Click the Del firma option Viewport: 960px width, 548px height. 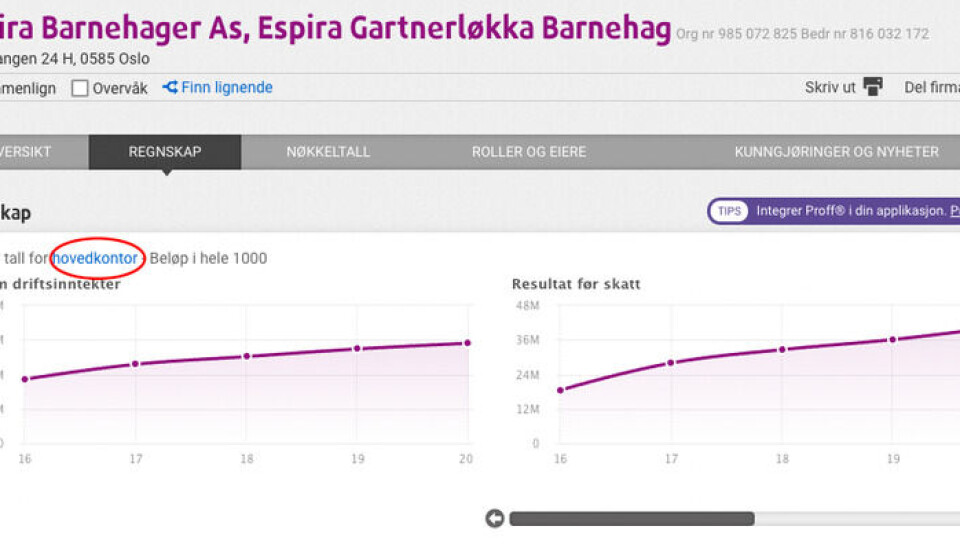[931, 87]
